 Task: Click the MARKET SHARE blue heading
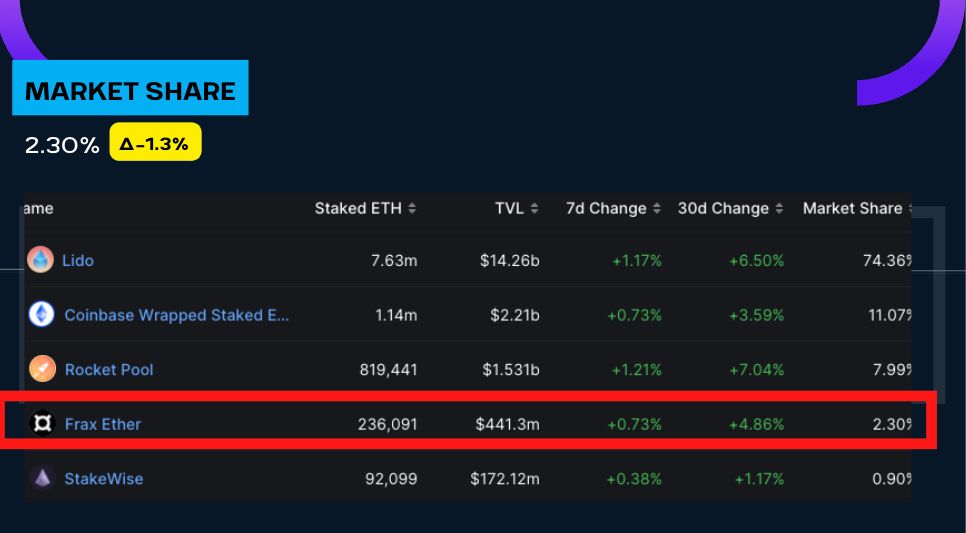click(130, 90)
